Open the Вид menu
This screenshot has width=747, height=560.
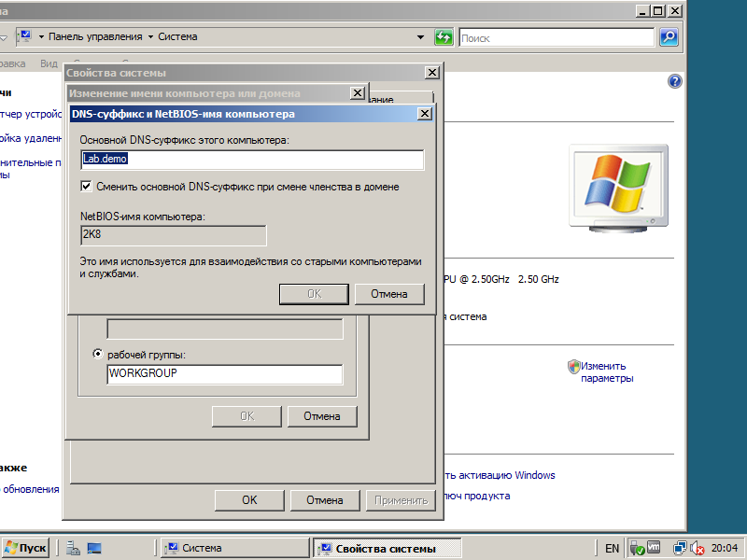tap(49, 63)
